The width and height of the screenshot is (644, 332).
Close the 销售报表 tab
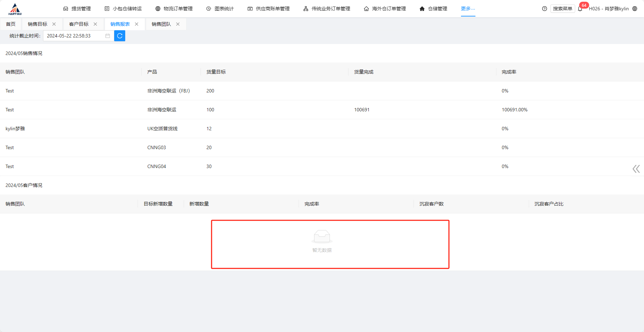(137, 24)
